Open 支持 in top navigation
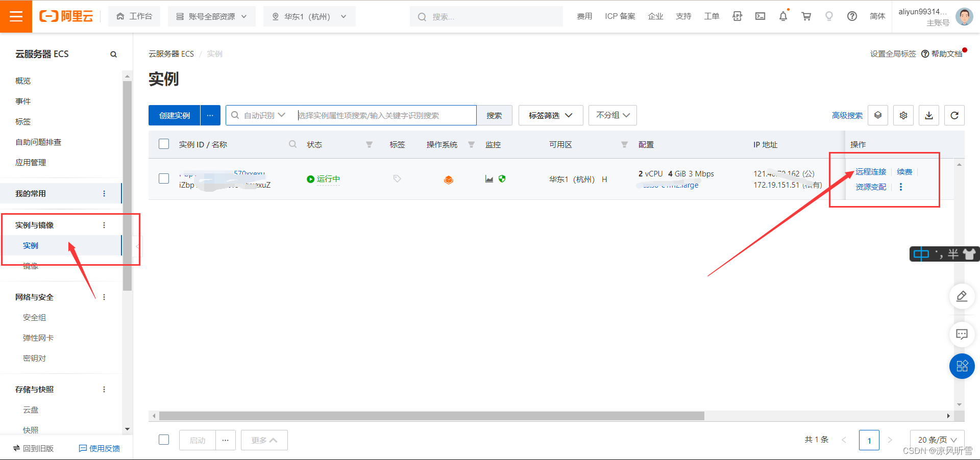This screenshot has height=460, width=980. point(683,16)
